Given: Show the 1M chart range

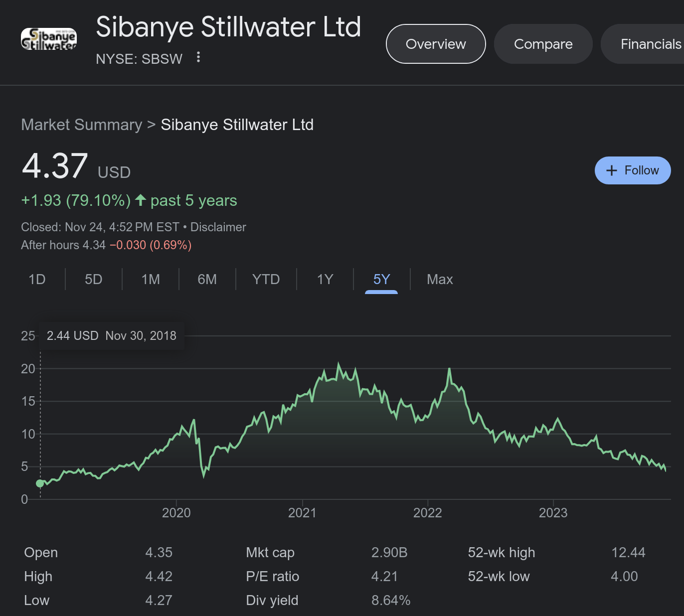Looking at the screenshot, I should (x=151, y=279).
